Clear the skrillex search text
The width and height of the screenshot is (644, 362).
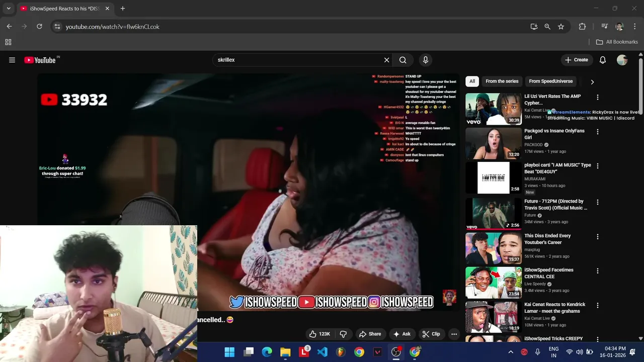tap(386, 60)
